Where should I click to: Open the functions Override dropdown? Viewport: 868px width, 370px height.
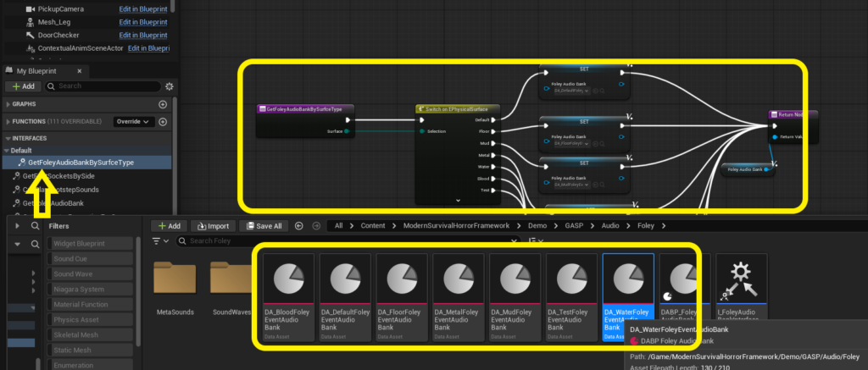[133, 122]
